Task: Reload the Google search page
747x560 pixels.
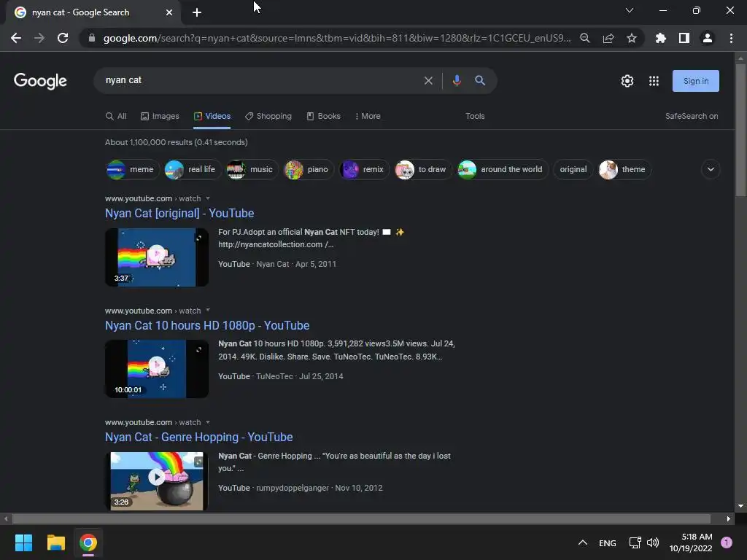Action: coord(63,38)
